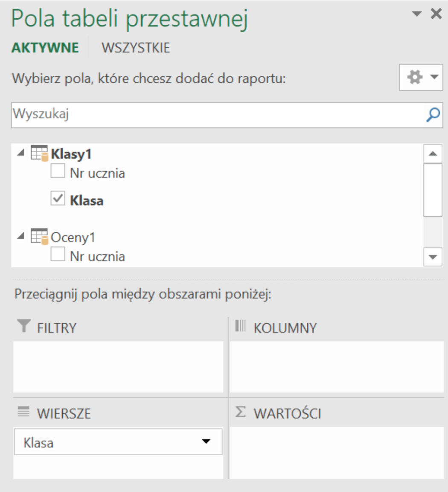Click the KOLUMNY columns icon

tap(241, 328)
